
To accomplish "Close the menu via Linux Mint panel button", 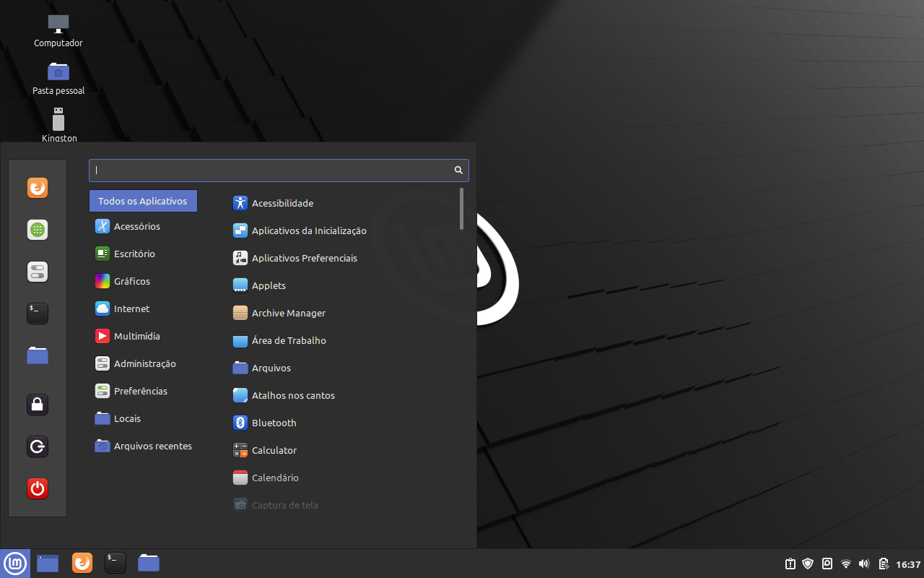I will [15, 564].
